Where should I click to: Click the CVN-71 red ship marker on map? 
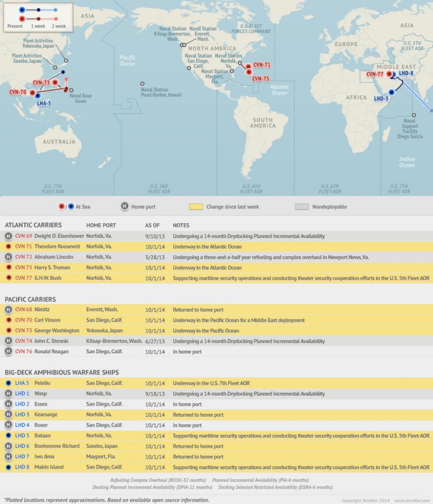click(x=248, y=67)
